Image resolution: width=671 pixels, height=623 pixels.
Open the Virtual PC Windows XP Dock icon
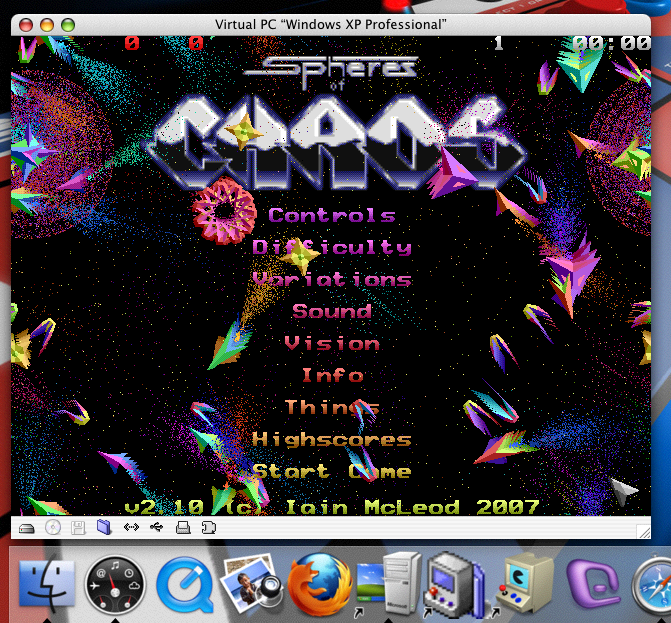pos(389,584)
